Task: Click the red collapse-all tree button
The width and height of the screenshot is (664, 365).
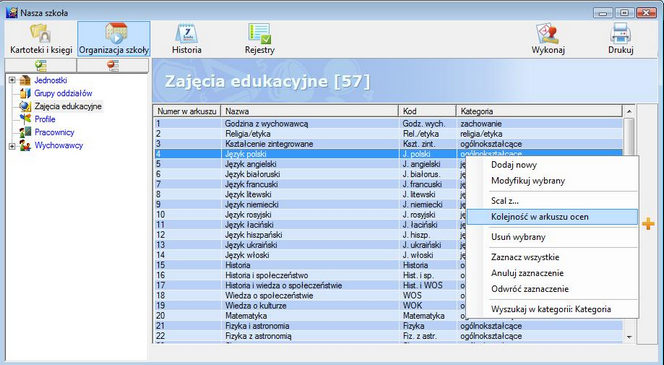Action: (113, 66)
